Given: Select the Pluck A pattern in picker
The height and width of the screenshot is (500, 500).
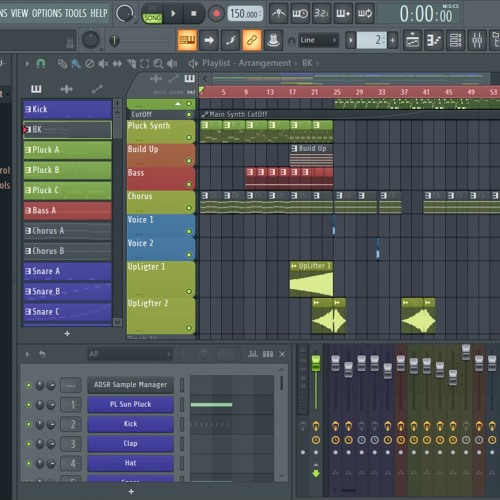Looking at the screenshot, I should (x=67, y=150).
